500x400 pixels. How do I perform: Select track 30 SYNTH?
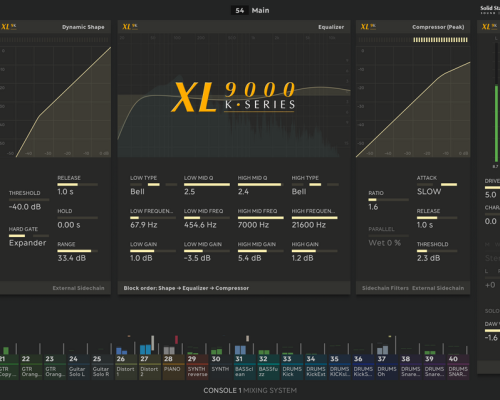click(221, 367)
